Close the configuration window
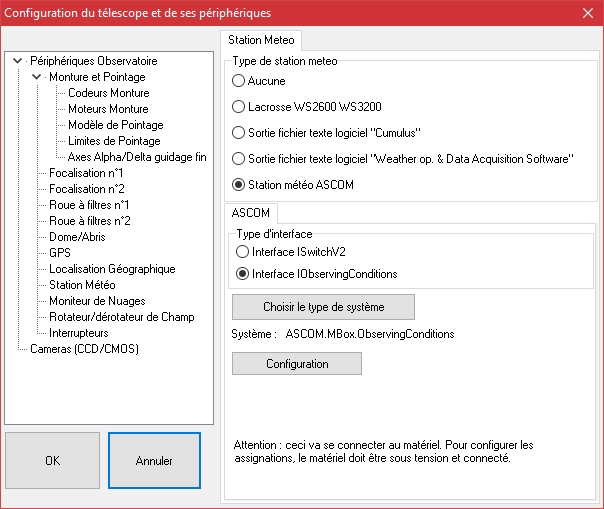Screen dimensions: 604x509 [x=587, y=12]
